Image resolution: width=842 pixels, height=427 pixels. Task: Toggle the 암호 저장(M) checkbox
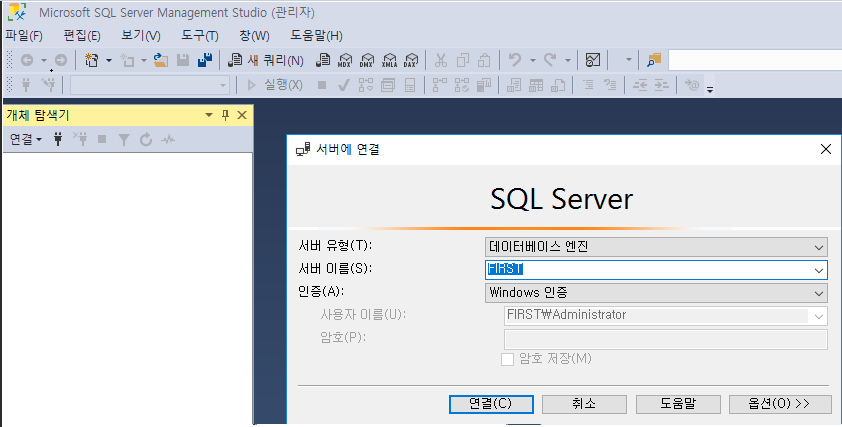507,359
